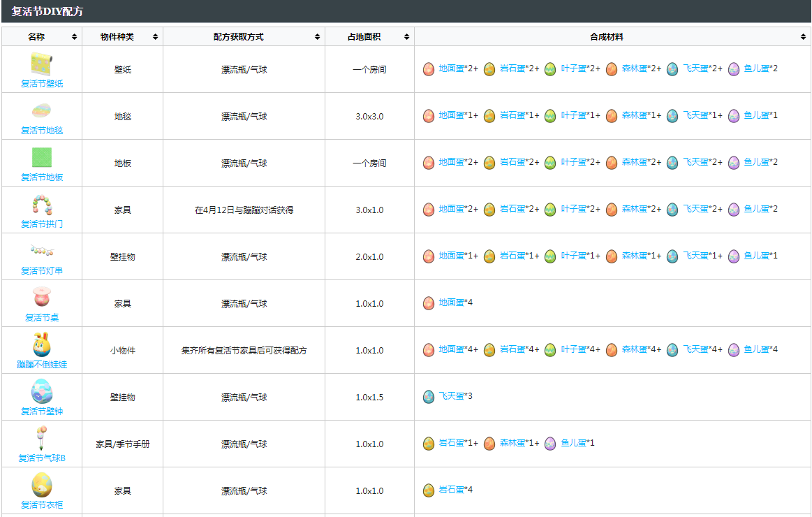Click the 岩石蛋 egg icon in 复活节衣柜 row

point(428,490)
